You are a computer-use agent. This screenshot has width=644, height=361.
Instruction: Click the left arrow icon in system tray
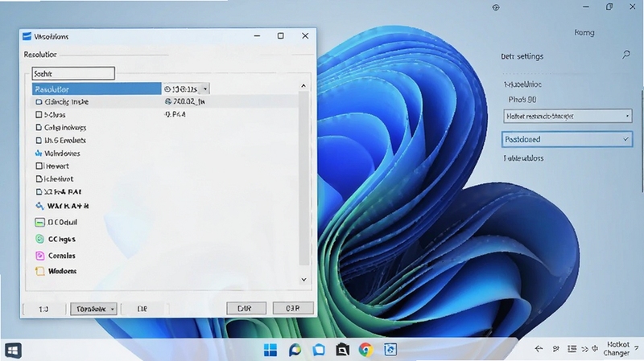click(x=539, y=349)
